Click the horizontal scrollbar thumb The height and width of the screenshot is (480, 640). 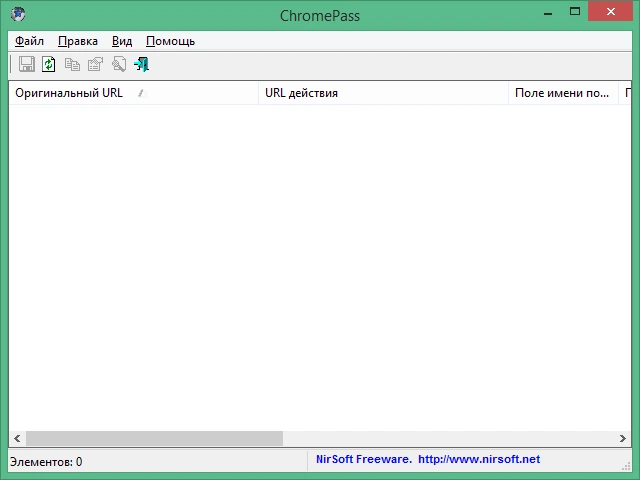pos(154,439)
